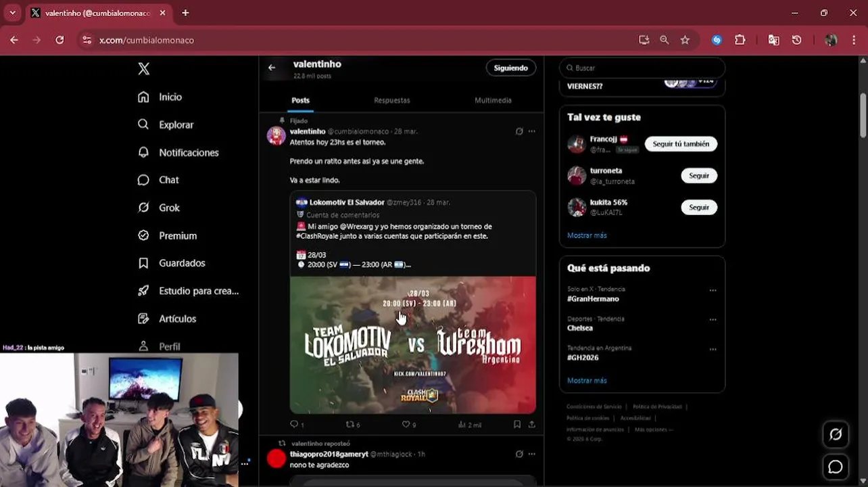The width and height of the screenshot is (868, 487).
Task: Open #GranHermano trend
Action: click(593, 298)
